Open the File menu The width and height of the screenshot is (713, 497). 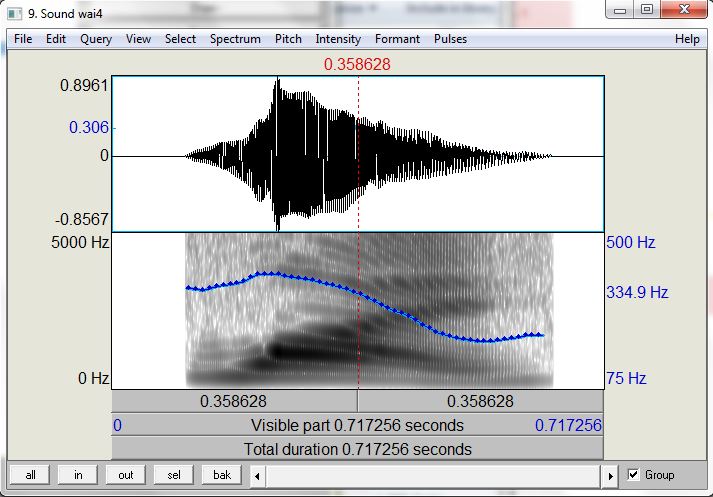tap(23, 39)
